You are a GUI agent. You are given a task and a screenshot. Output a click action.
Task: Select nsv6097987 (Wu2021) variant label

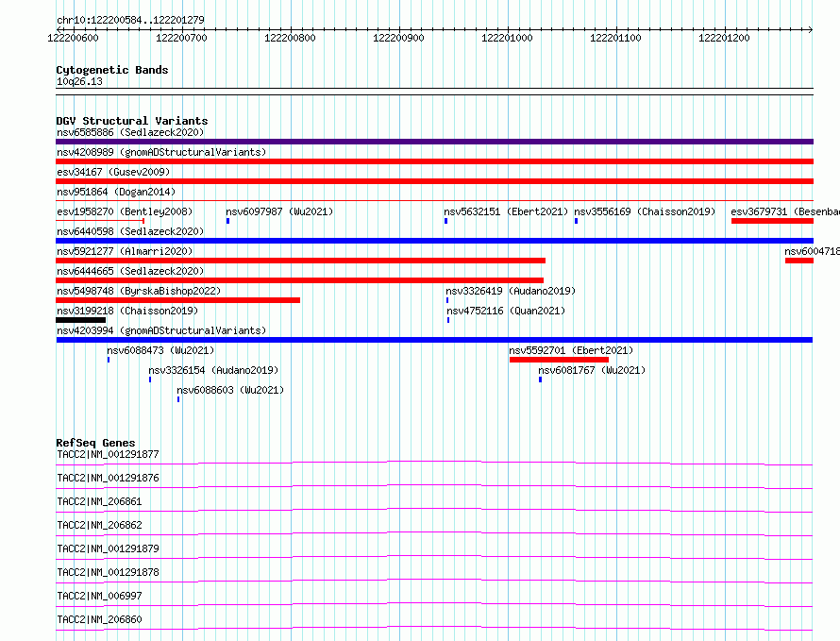point(279,211)
